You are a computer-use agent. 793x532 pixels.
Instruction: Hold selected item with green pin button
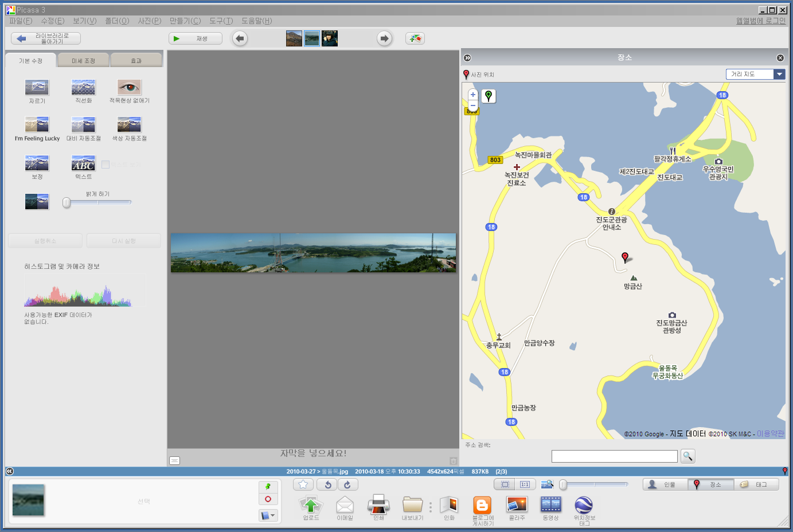[x=268, y=486]
